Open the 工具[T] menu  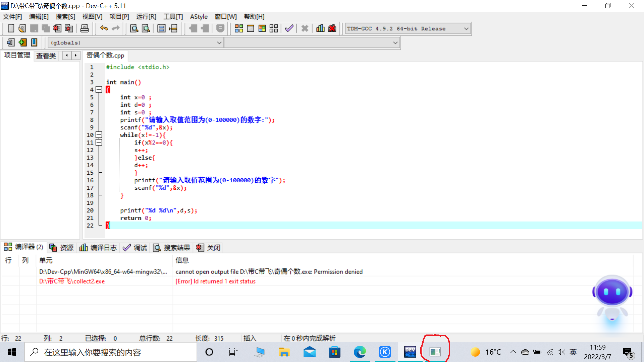pyautogui.click(x=173, y=17)
